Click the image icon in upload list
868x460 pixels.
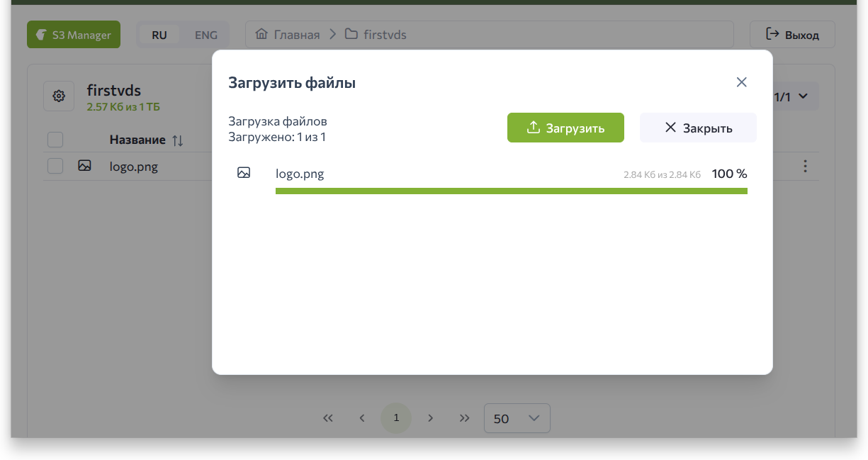tap(244, 173)
